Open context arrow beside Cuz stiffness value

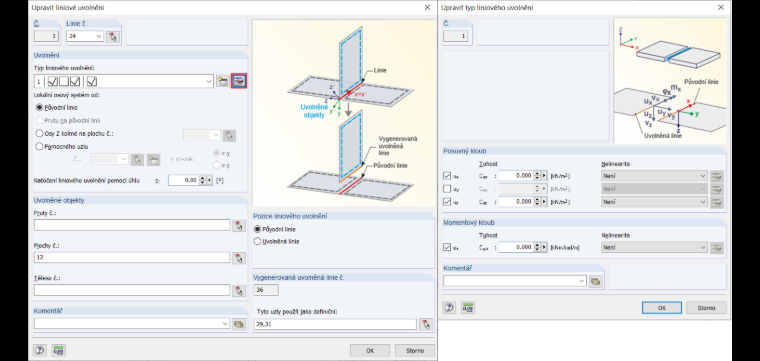pyautogui.click(x=544, y=202)
